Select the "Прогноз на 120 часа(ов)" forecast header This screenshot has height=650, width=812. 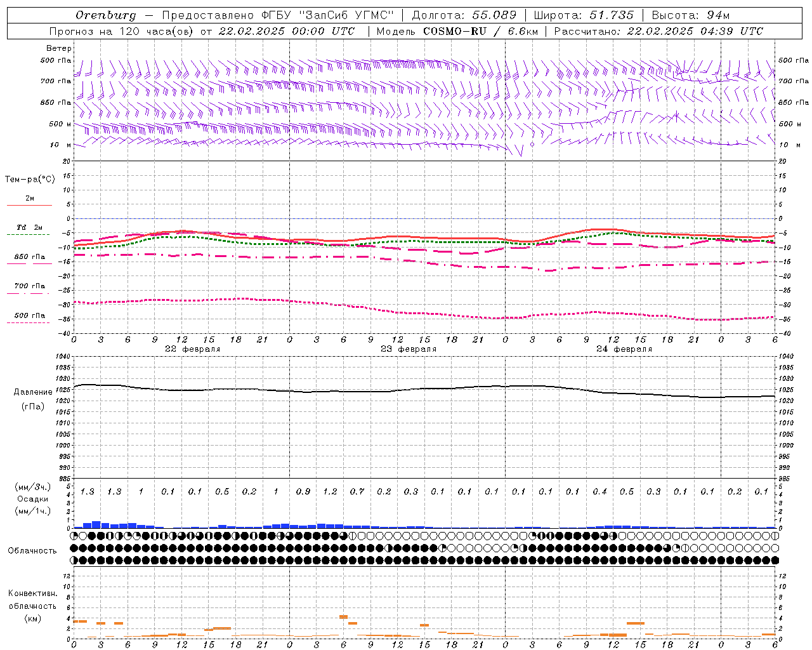[122, 31]
